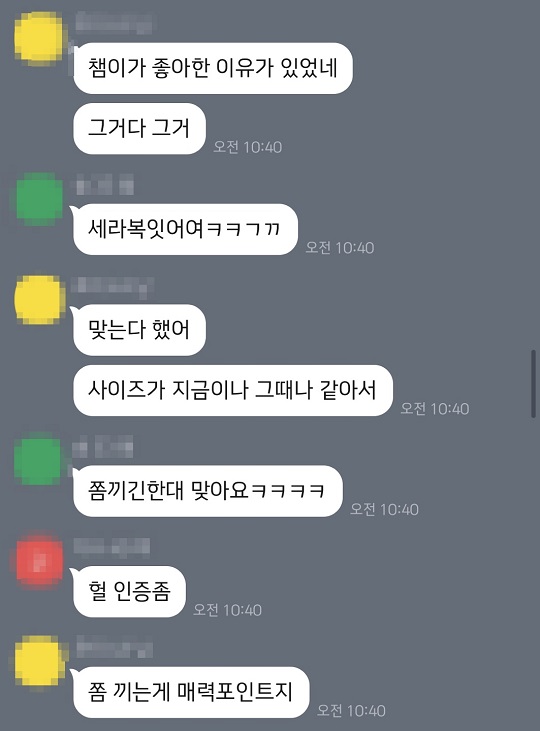The height and width of the screenshot is (731, 540).
Task: Tap the first green profile avatar
Action: pos(39,198)
